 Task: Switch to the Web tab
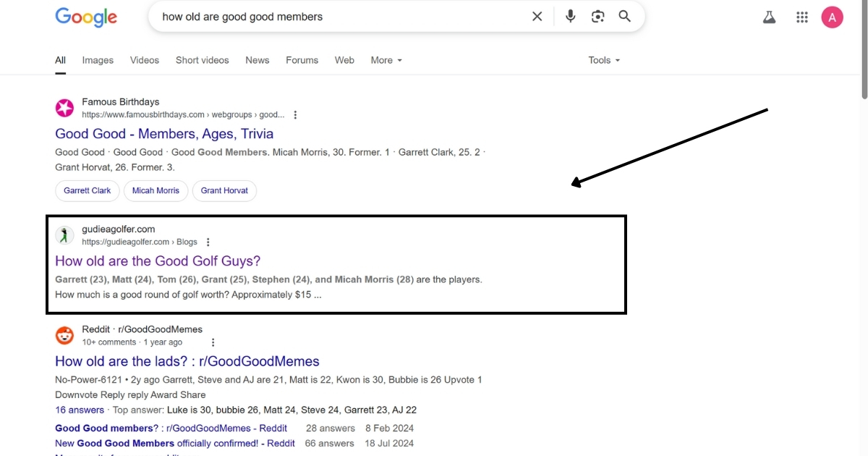click(x=344, y=60)
